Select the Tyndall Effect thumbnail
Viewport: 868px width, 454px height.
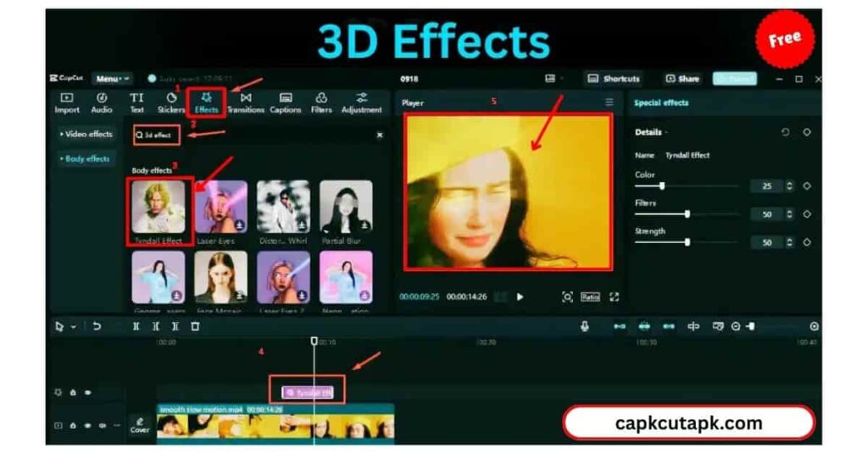pyautogui.click(x=159, y=207)
